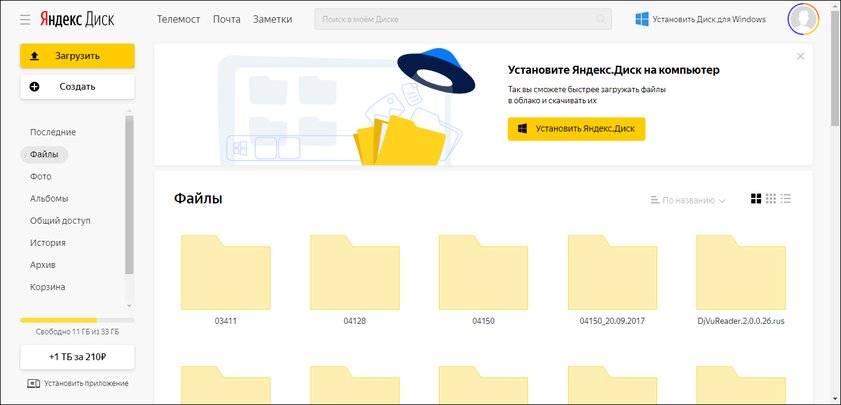
Task: Select Файлы in the sidebar
Action: point(44,154)
